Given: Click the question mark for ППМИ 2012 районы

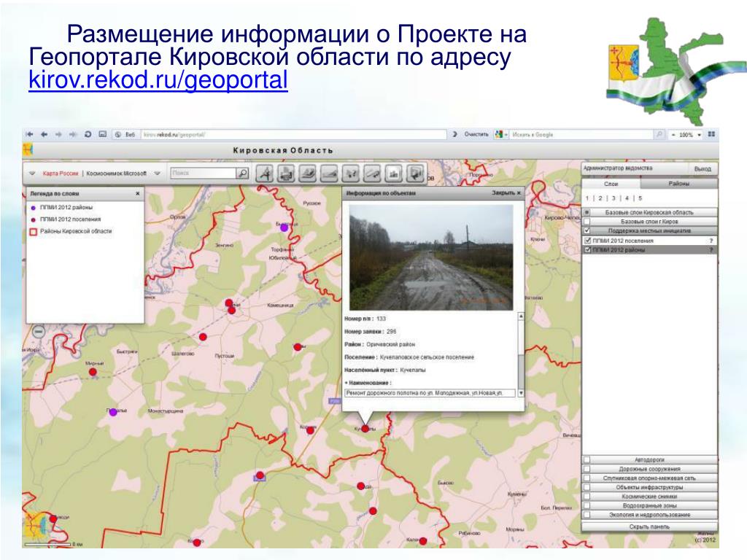Looking at the screenshot, I should [x=711, y=250].
